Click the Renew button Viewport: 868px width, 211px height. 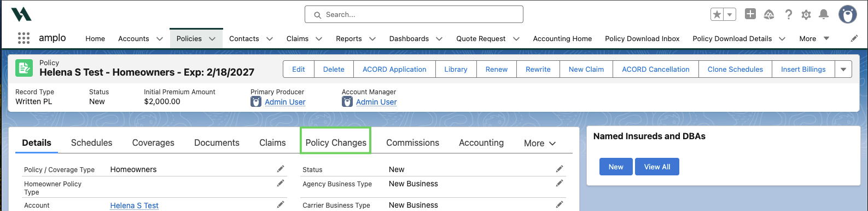(497, 69)
